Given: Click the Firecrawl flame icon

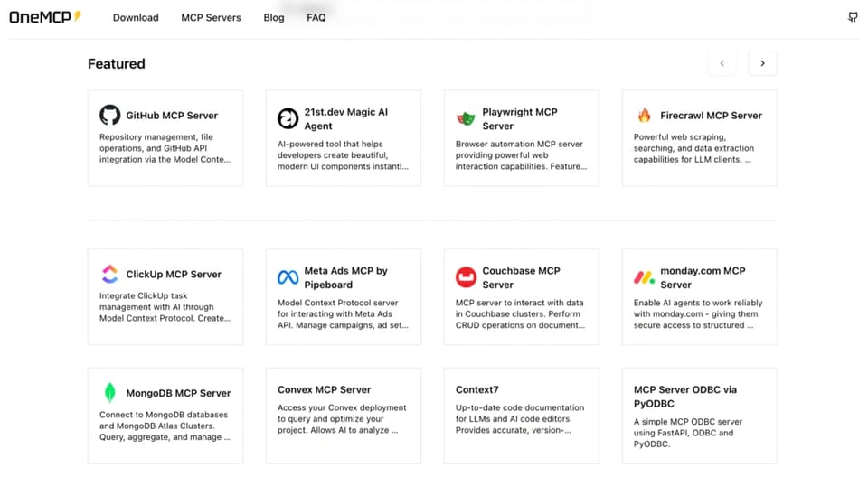Looking at the screenshot, I should pyautogui.click(x=644, y=116).
